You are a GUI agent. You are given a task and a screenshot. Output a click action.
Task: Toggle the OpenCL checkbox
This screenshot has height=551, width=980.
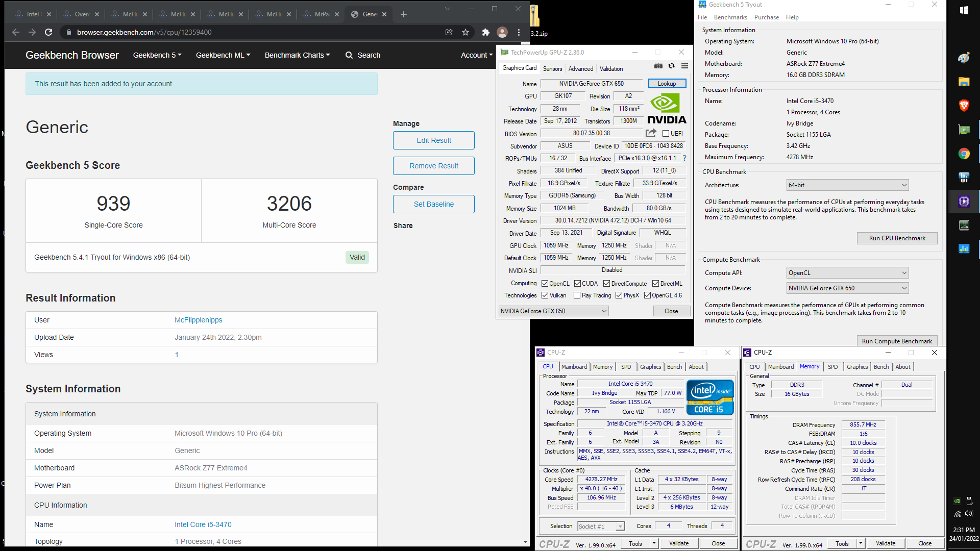(545, 284)
